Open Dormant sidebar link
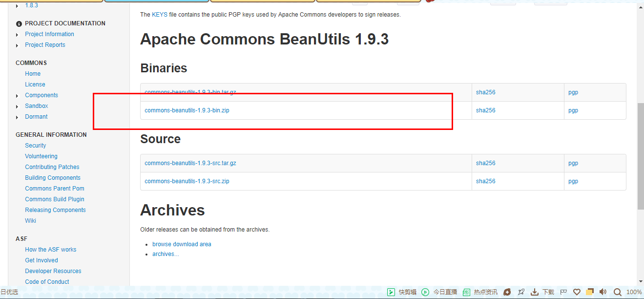The width and height of the screenshot is (644, 299). (x=36, y=117)
